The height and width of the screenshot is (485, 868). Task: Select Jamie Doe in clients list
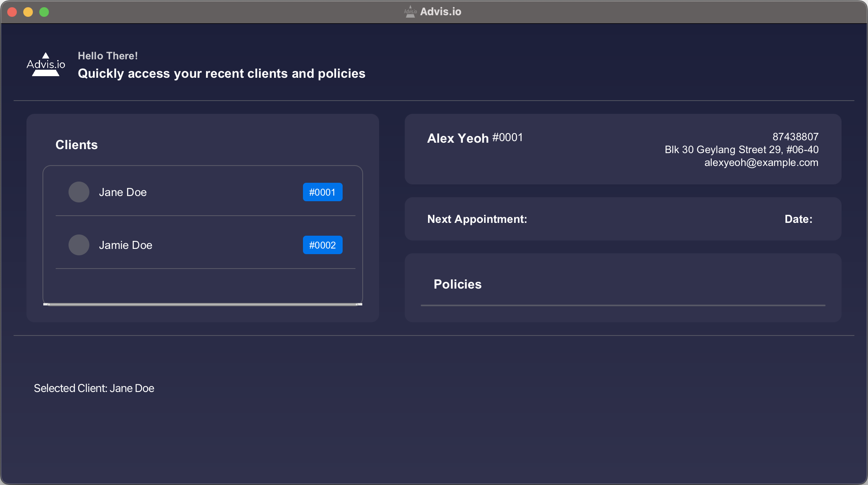[125, 245]
